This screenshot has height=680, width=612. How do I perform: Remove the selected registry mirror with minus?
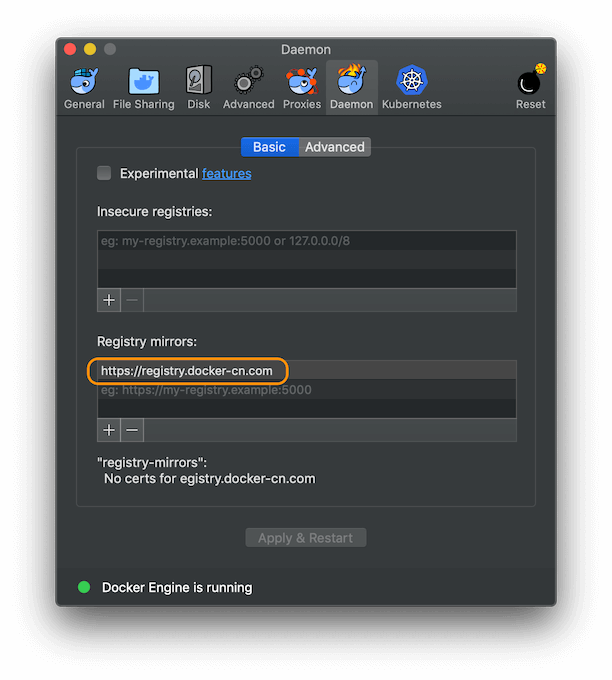click(x=132, y=430)
